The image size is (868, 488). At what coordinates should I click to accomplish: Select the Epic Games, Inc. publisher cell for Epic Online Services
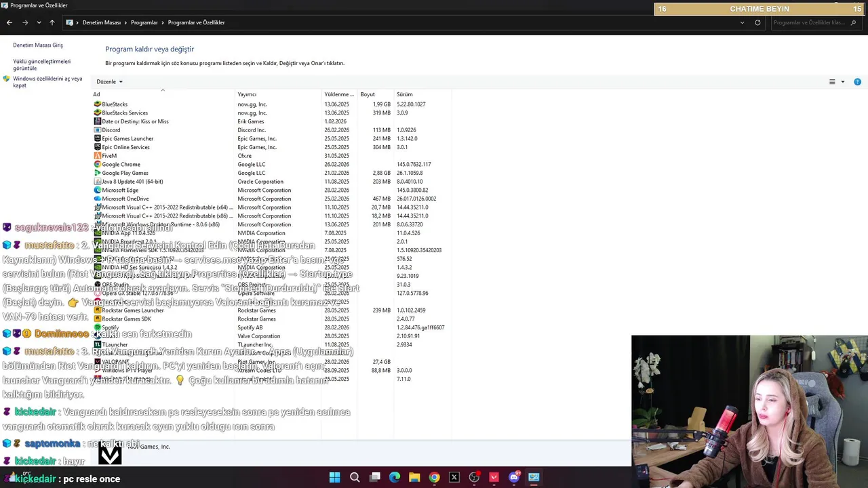[x=257, y=147]
